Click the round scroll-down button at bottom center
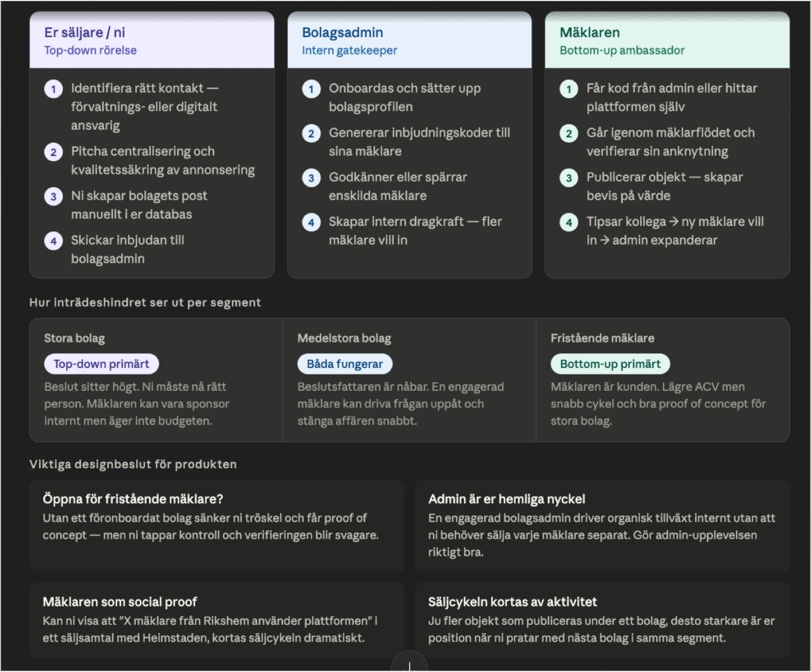Image resolution: width=811 pixels, height=672 pixels. [x=410, y=663]
